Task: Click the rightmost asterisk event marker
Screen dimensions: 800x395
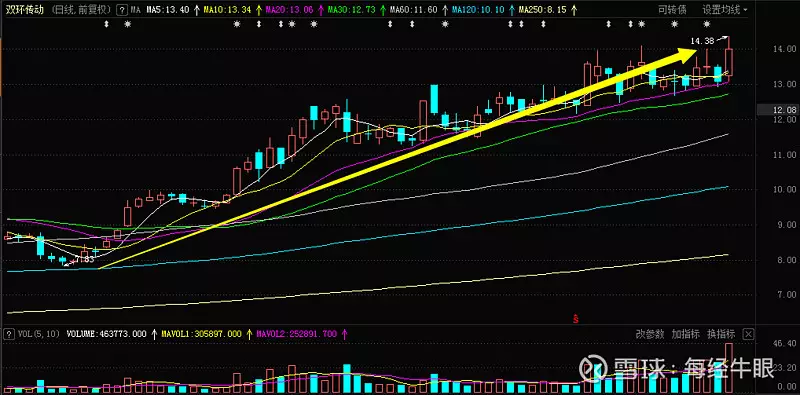Action: coord(707,23)
